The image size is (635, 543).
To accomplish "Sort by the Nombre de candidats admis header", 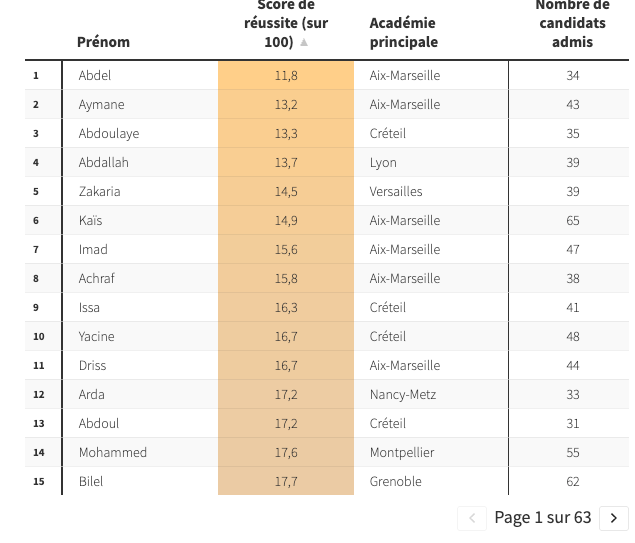I will pos(572,23).
